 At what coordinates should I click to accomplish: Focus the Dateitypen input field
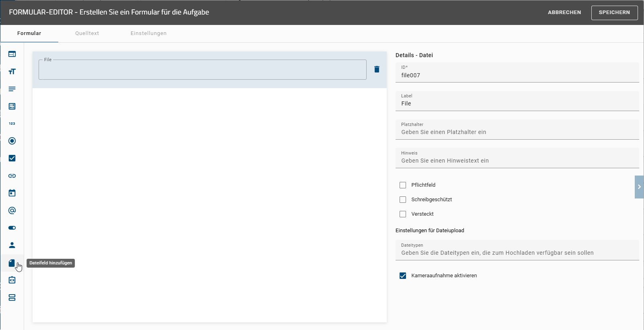coord(517,253)
